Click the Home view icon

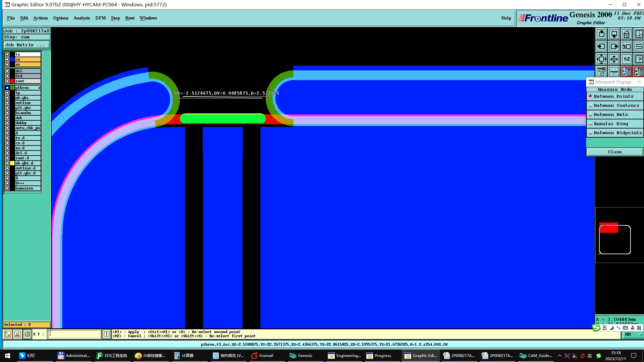626,34
